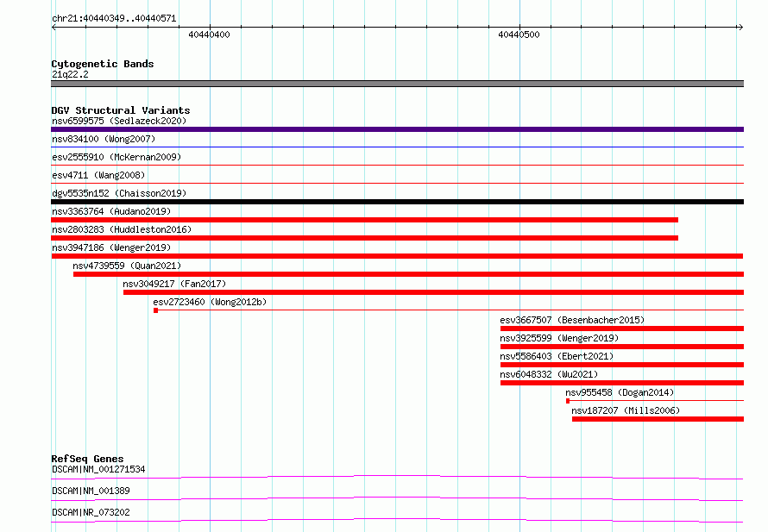Open the nsv955458 (Dogan2014) label
The width and height of the screenshot is (768, 532).
(x=620, y=392)
